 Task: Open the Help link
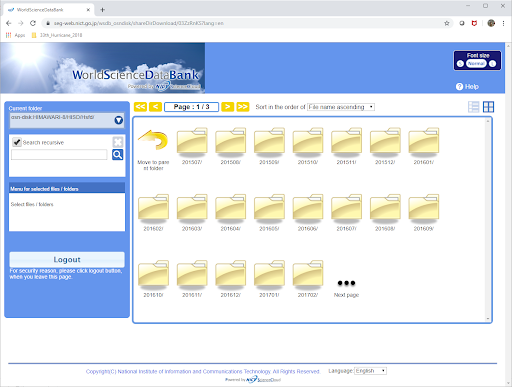pos(467,87)
